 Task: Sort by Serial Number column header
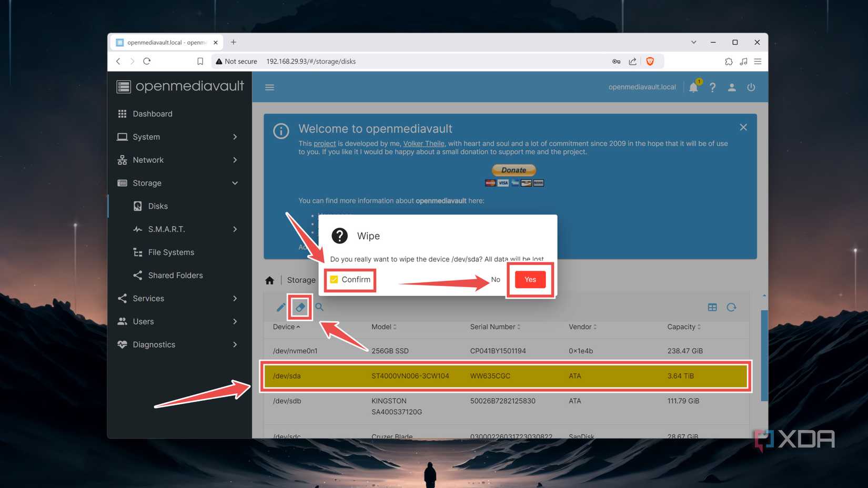[x=495, y=327]
